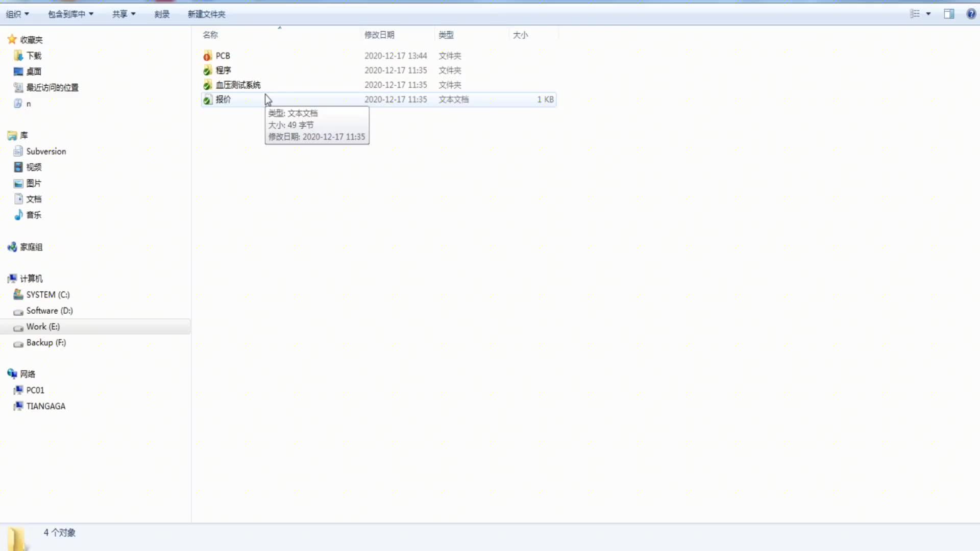Click the 程序 folder name

[x=224, y=70]
